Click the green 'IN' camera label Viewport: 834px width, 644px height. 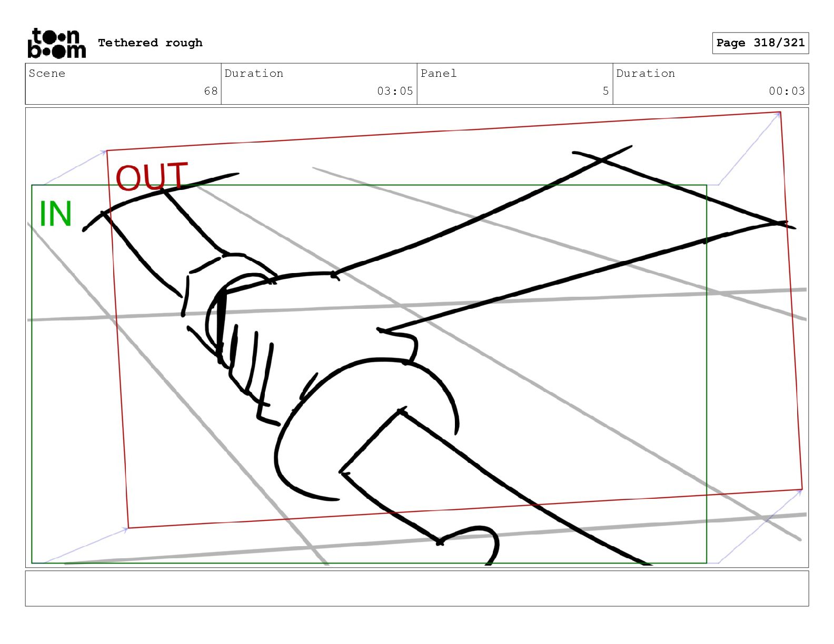pos(55,214)
